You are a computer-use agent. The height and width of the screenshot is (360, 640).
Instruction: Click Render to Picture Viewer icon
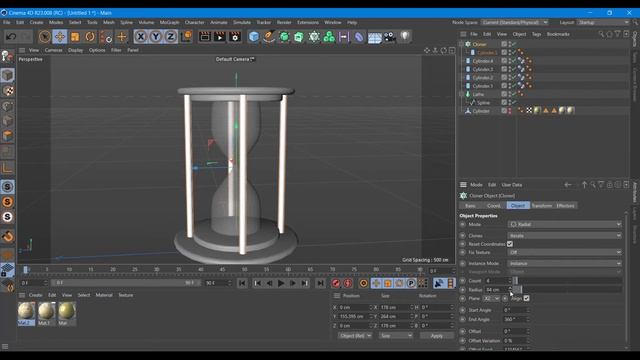(220, 37)
